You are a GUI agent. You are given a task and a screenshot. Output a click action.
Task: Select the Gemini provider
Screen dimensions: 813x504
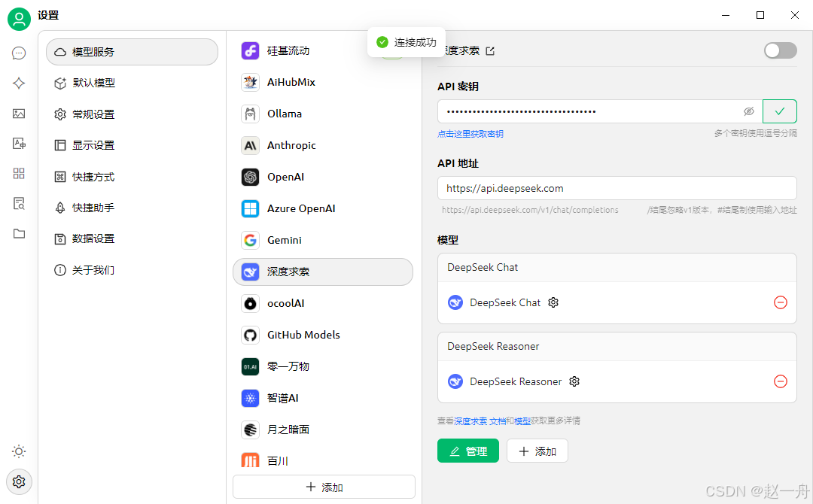coord(322,241)
